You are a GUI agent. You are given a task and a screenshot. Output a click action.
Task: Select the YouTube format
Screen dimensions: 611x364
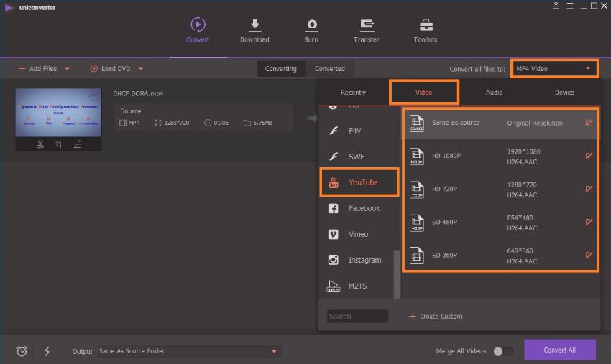[x=359, y=182]
